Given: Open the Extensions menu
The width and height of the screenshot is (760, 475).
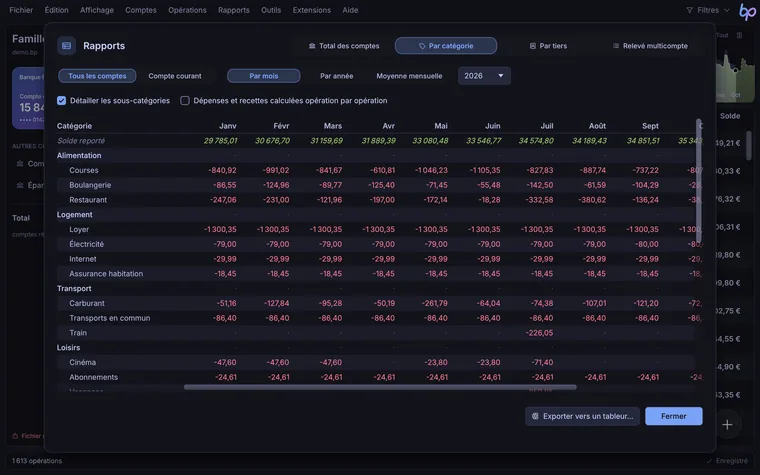Looking at the screenshot, I should tap(311, 10).
